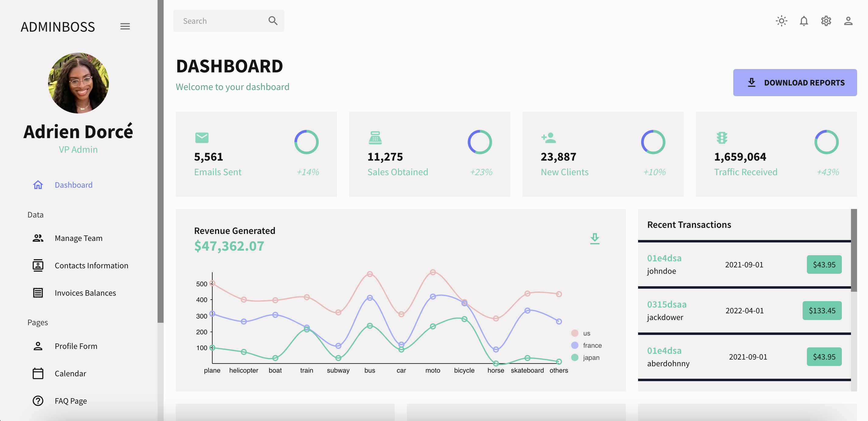Click the Recent Transactions heading
Viewport: 868px width, 421px height.
click(689, 224)
